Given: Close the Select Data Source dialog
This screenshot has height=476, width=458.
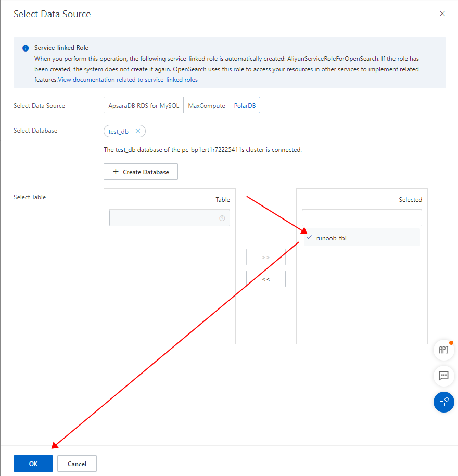Looking at the screenshot, I should click(442, 14).
